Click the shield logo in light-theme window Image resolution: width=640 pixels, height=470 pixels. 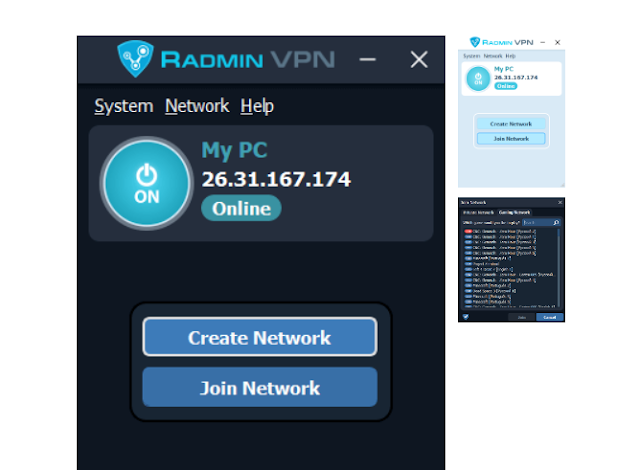(x=475, y=42)
